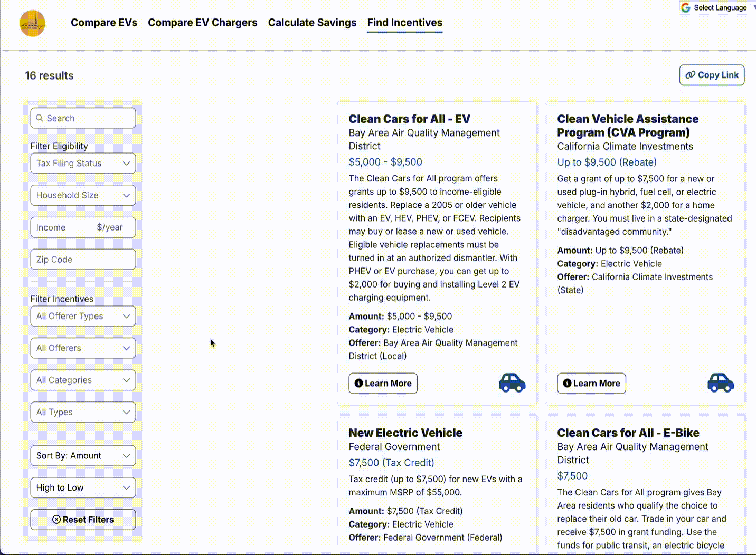Click the Filter Incentives label
The image size is (756, 555).
click(x=62, y=299)
